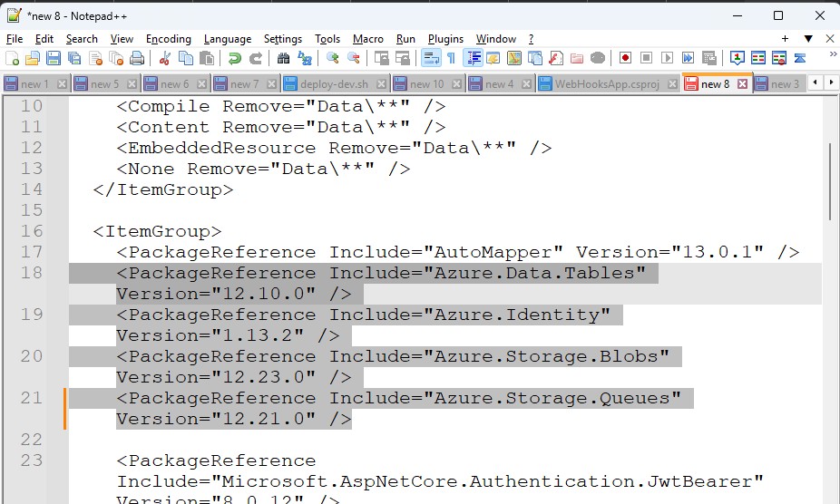840x504 pixels.
Task: Close the current document via toolbar icon
Action: tap(95, 58)
